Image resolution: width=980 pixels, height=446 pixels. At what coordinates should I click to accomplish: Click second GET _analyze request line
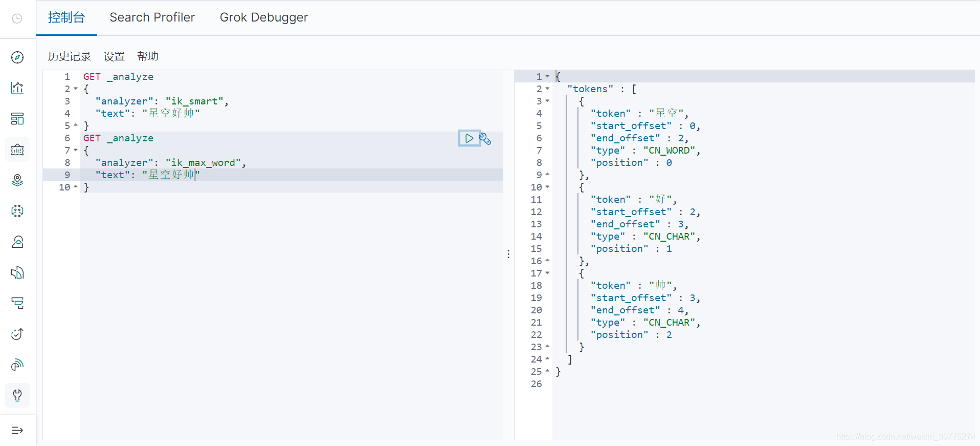pyautogui.click(x=118, y=138)
